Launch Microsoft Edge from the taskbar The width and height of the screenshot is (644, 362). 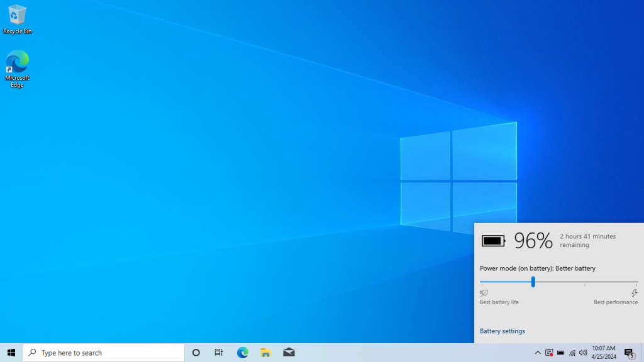(242, 353)
